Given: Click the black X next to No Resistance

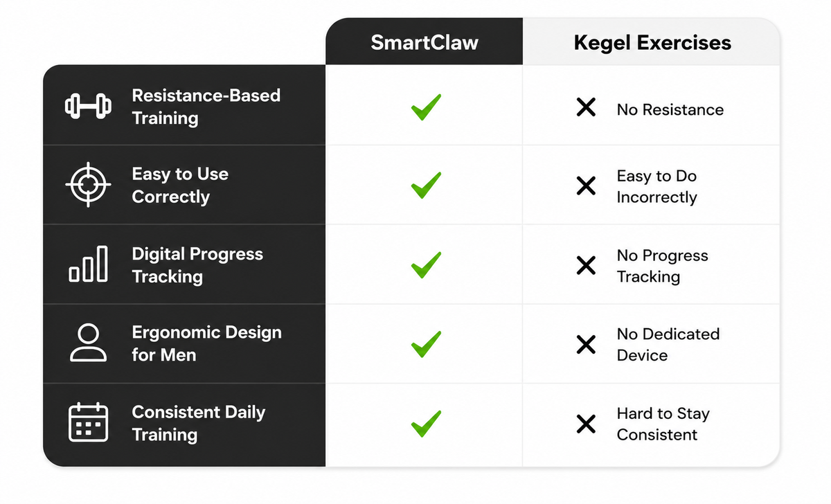Looking at the screenshot, I should point(586,107).
